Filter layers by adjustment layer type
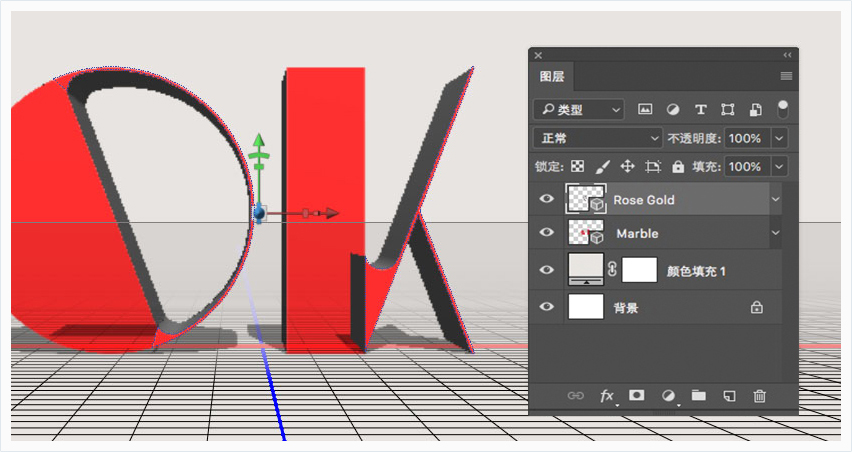852x452 pixels. (673, 109)
